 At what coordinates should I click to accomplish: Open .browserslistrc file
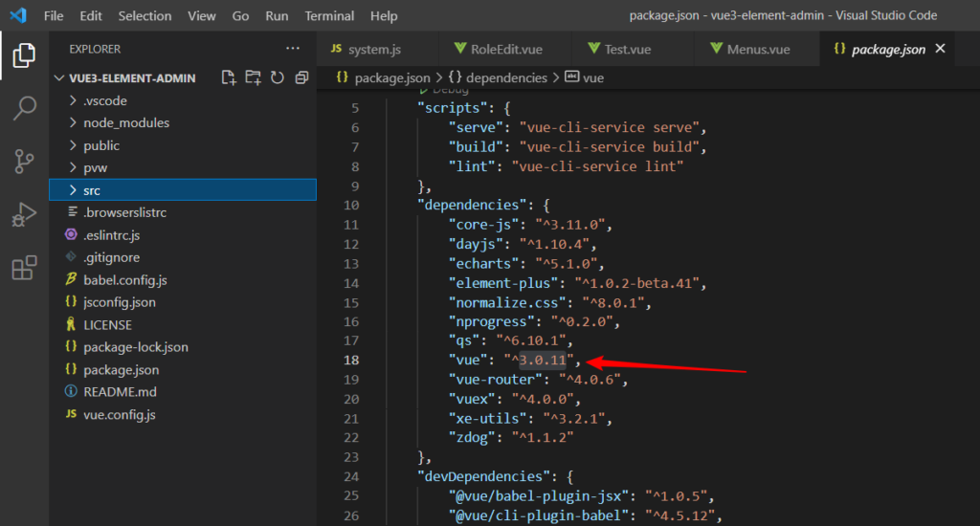coord(183,212)
